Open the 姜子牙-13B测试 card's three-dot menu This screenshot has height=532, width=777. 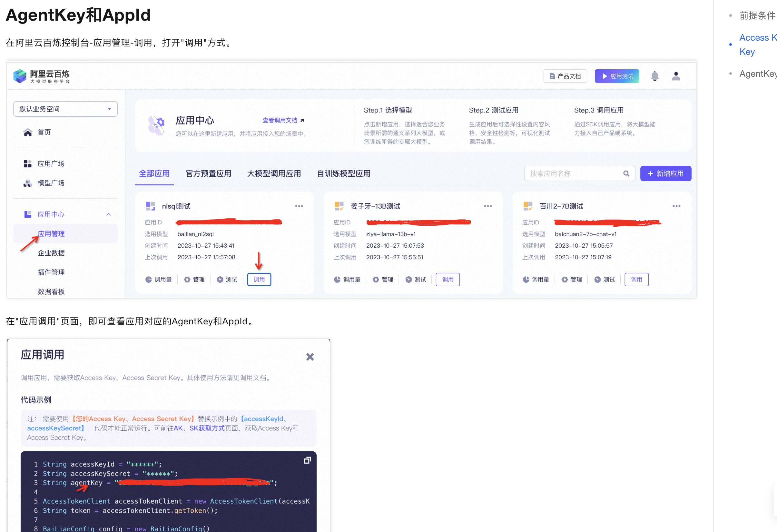(487, 206)
